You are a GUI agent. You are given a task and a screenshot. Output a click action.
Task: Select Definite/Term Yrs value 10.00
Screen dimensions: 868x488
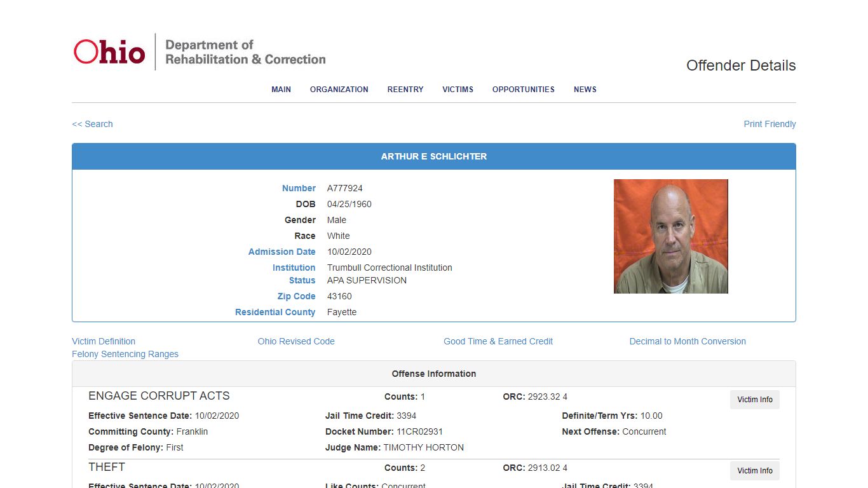tap(651, 416)
